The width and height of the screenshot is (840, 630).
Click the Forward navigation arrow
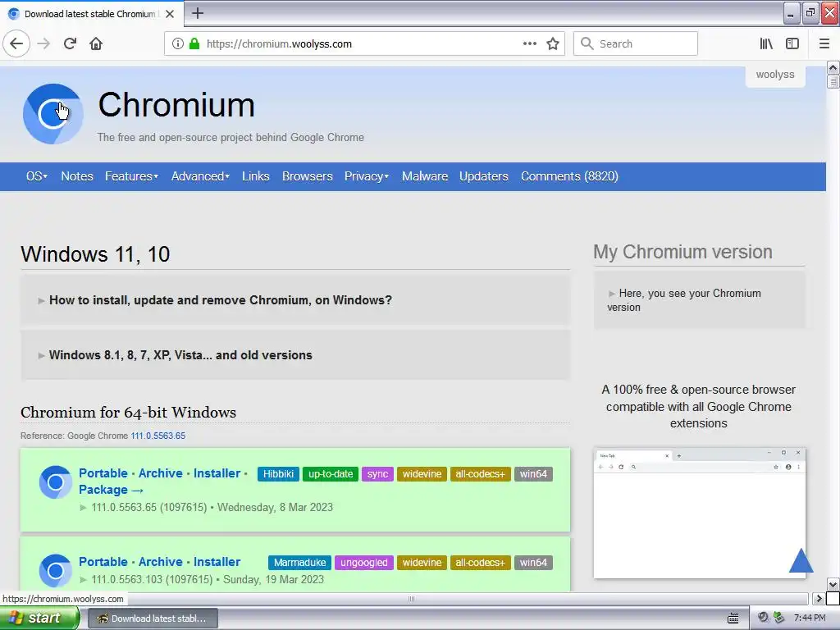[x=43, y=43]
